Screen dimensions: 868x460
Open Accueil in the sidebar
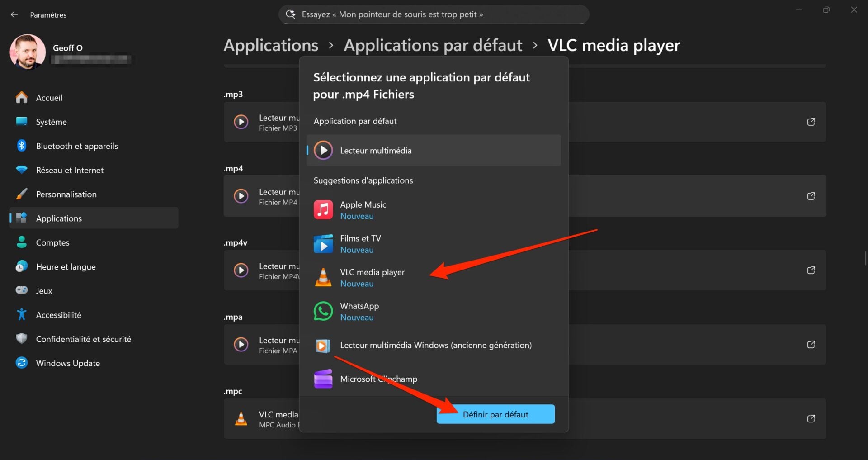point(94,98)
